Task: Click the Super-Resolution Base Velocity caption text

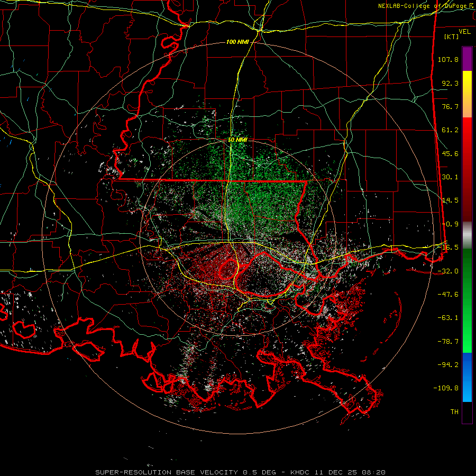Action: (x=241, y=472)
